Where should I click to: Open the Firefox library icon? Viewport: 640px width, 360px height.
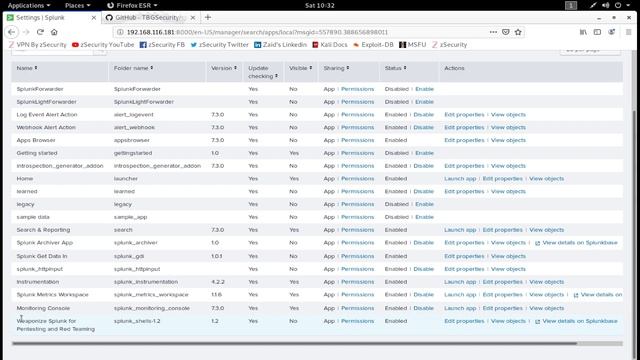(x=583, y=32)
